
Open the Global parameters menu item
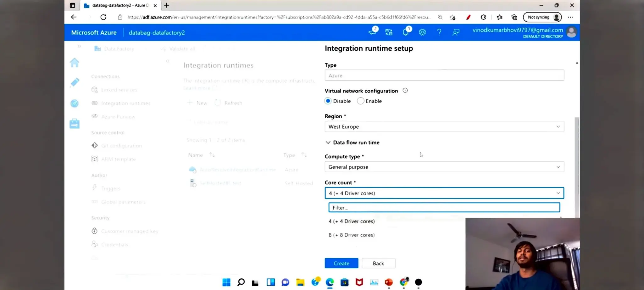coord(123,202)
